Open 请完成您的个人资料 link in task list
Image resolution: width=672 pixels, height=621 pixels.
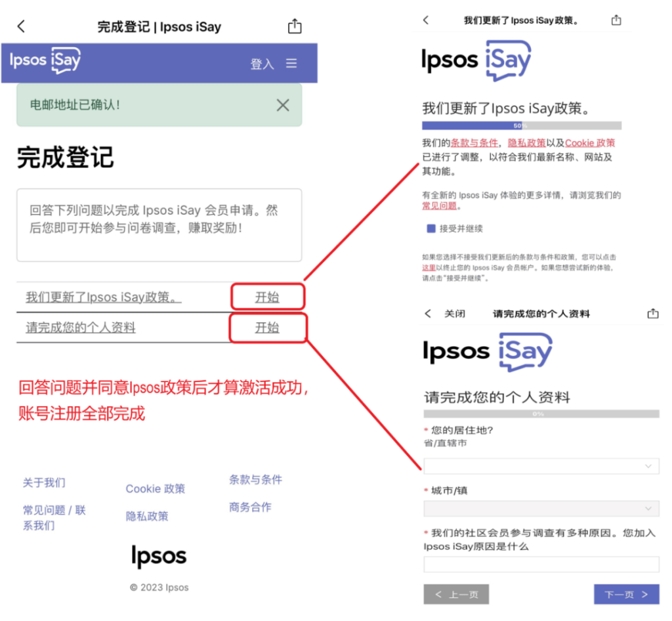(81, 328)
